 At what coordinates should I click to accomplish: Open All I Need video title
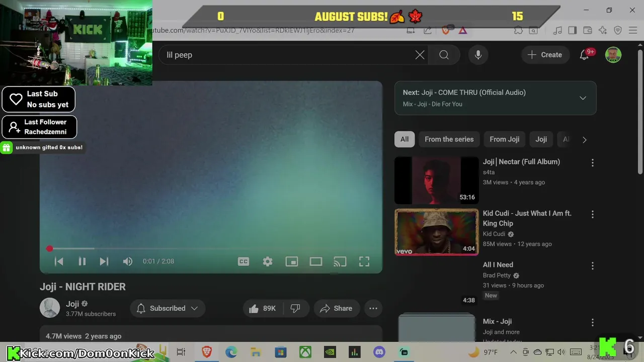(498, 265)
